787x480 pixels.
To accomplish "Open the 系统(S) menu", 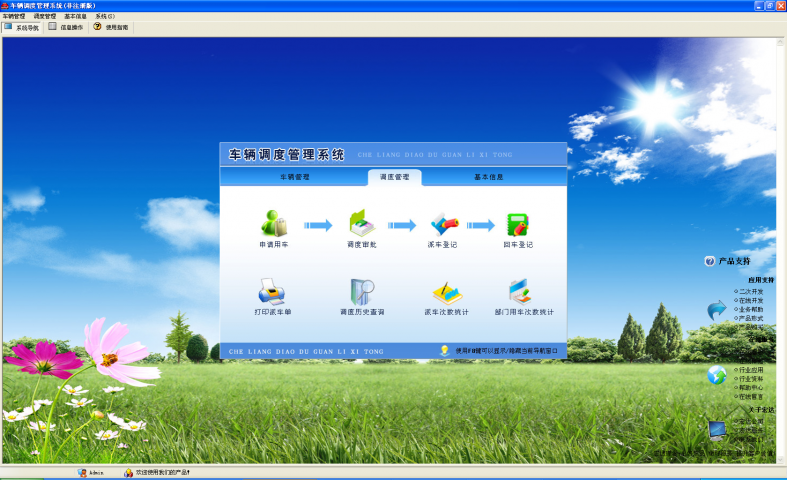I will click(x=104, y=17).
